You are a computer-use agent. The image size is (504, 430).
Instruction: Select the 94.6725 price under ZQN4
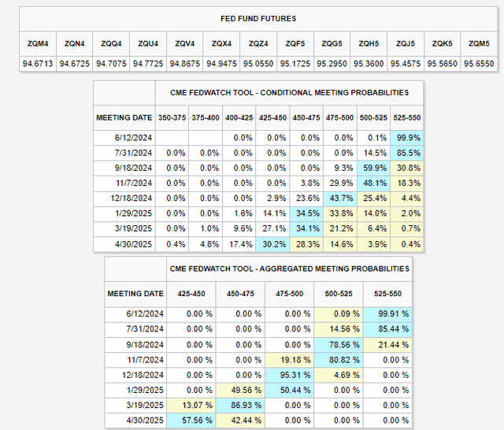click(x=74, y=64)
